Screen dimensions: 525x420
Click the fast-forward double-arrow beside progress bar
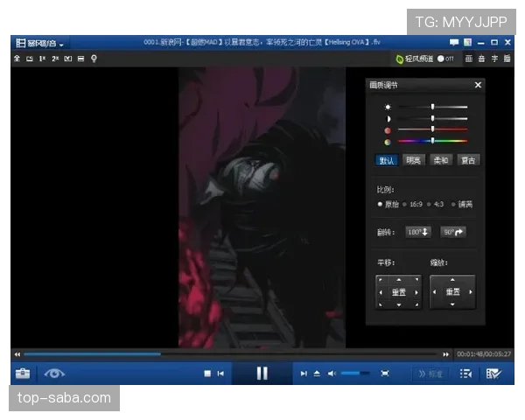pos(445,354)
